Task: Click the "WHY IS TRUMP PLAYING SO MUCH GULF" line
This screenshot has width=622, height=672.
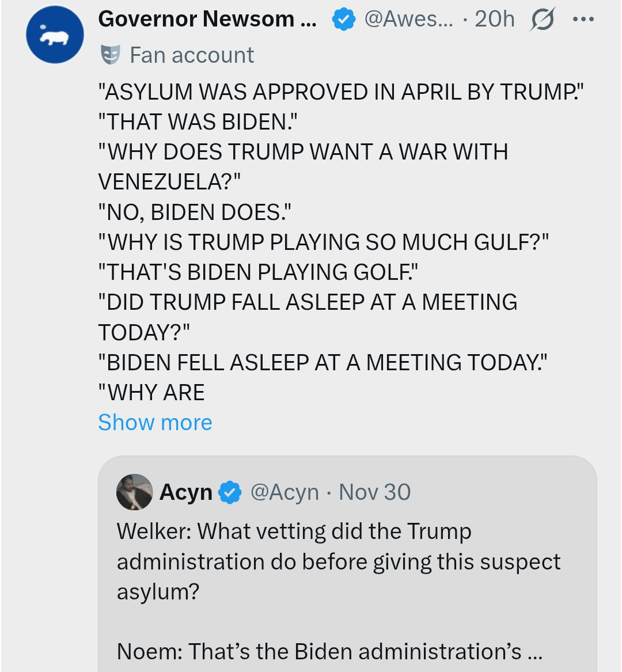Action: 323,242
